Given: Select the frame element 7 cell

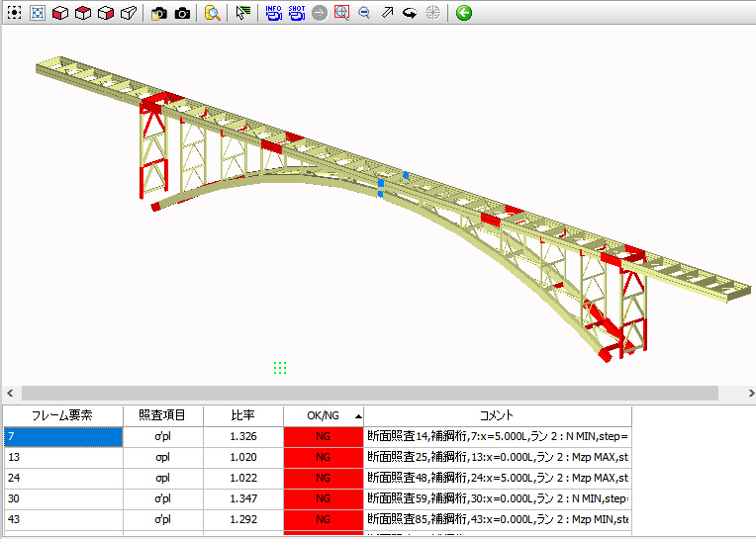Looking at the screenshot, I should tap(62, 436).
